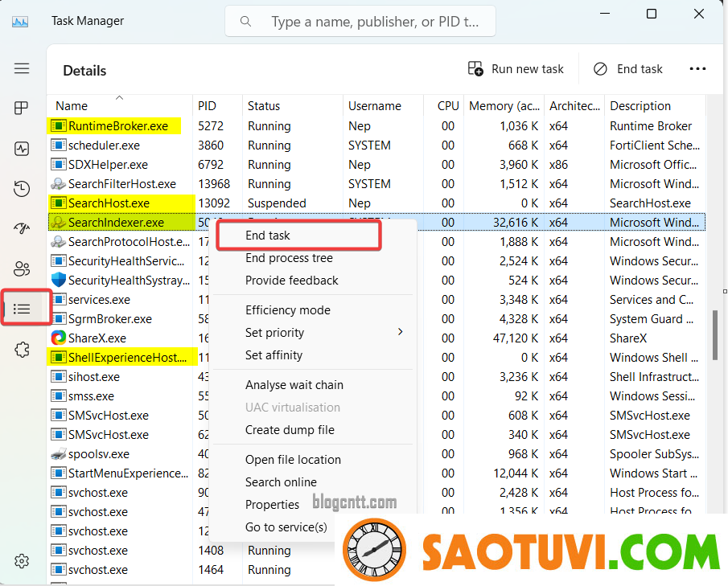Viewport: 728px width, 586px height.
Task: Click the search box at top
Action: pos(360,22)
